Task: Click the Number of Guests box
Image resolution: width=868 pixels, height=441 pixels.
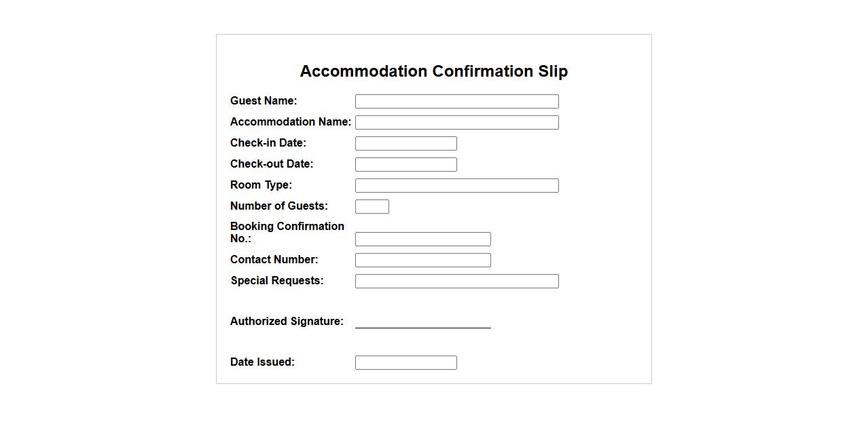Action: click(x=372, y=207)
